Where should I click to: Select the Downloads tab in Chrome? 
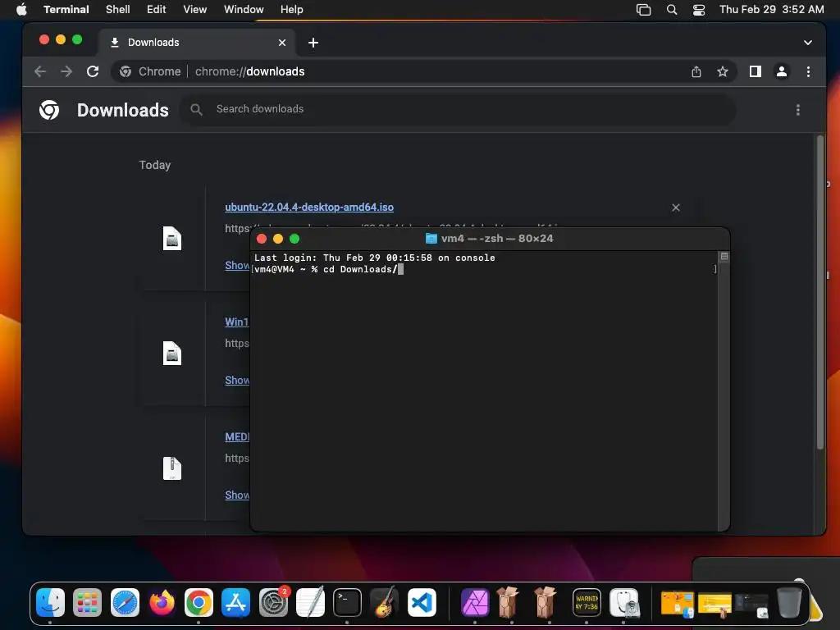click(196, 43)
